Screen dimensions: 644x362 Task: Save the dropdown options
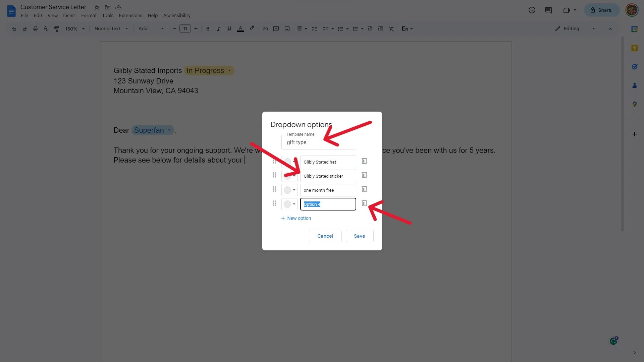pyautogui.click(x=359, y=236)
